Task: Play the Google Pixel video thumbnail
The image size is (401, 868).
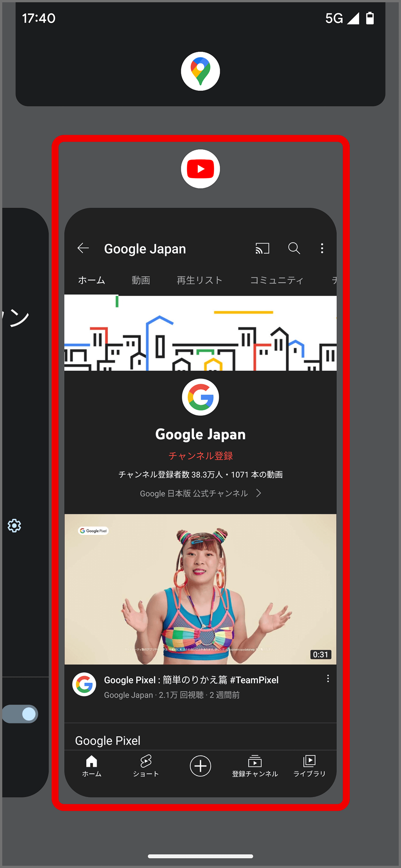Action: pyautogui.click(x=200, y=589)
